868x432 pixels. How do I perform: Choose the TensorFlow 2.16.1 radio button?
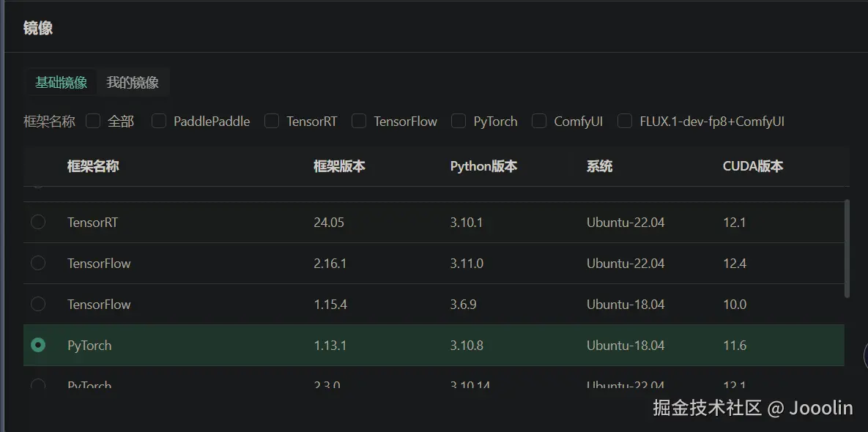click(38, 263)
